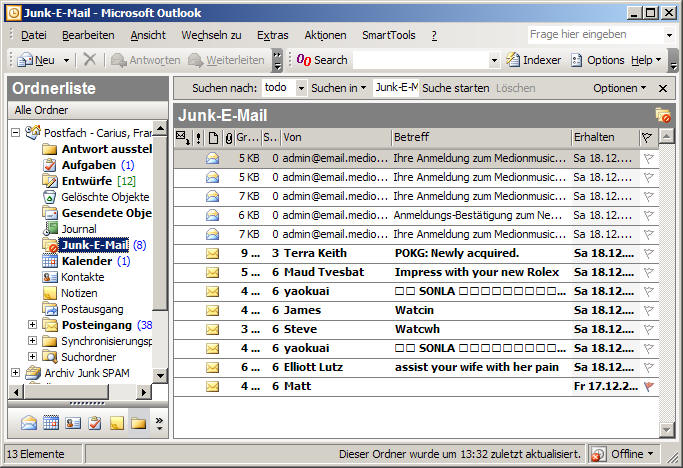Toggle flag on James message

pos(649,310)
